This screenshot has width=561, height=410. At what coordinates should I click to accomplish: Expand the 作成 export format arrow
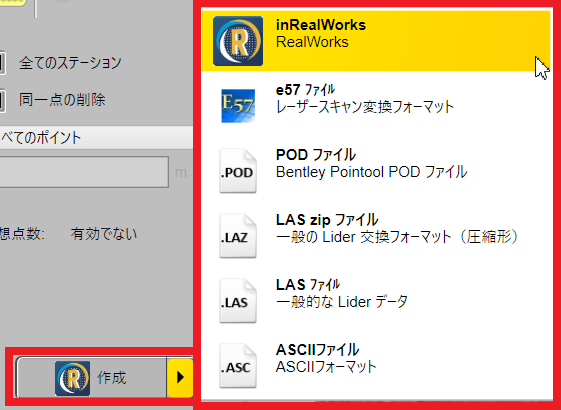[180, 377]
